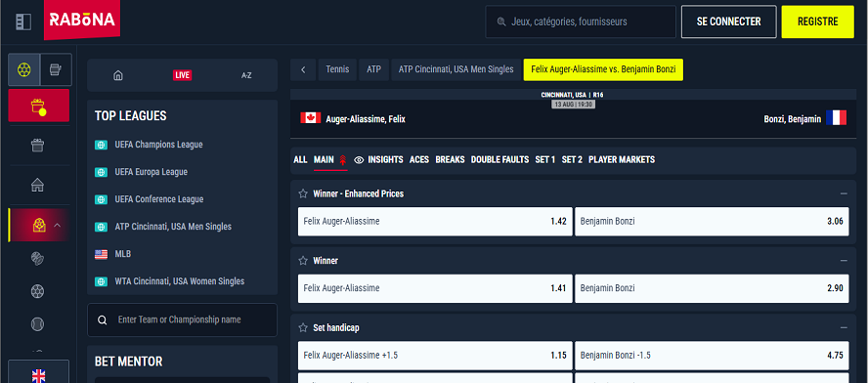Viewport: 868px width, 383px height.
Task: Favorite the Set handicap market star
Action: (x=303, y=327)
